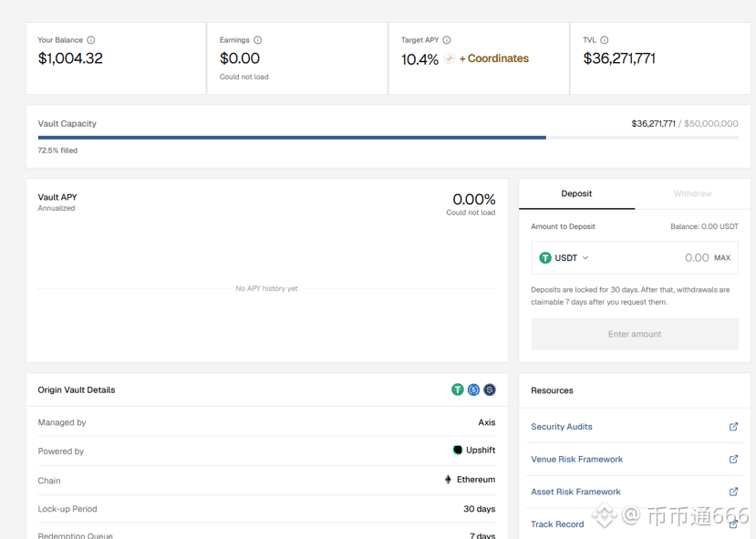Click the Origin Vault Details heading
This screenshot has width=756, height=539.
[x=77, y=390]
